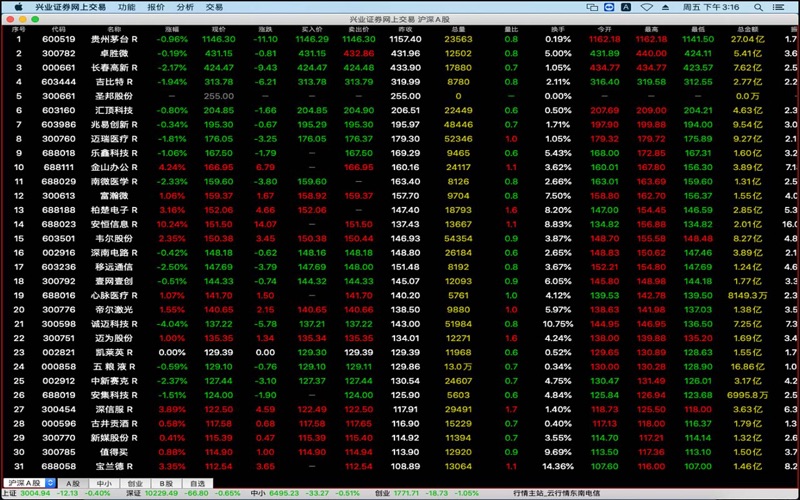Sort by the 涨幅 column header
This screenshot has width=800, height=500.
point(172,30)
